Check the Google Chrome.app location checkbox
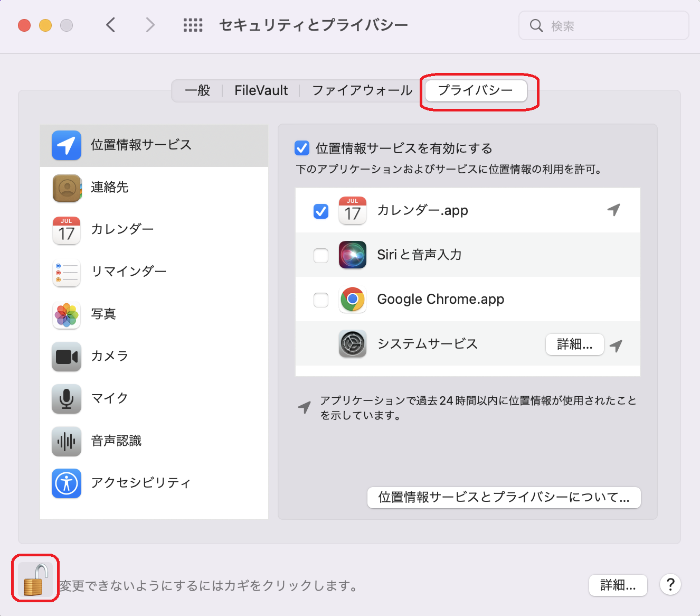Viewport: 700px width, 616px height. coord(321,300)
